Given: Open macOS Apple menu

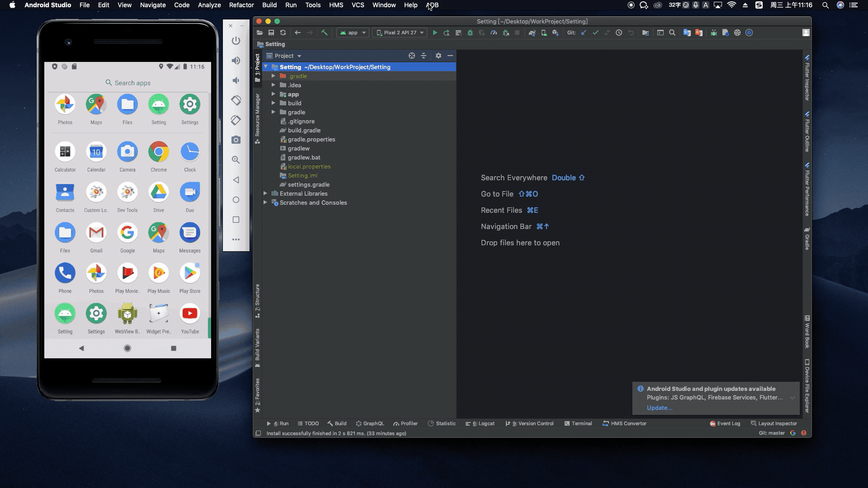Looking at the screenshot, I should pos(12,5).
